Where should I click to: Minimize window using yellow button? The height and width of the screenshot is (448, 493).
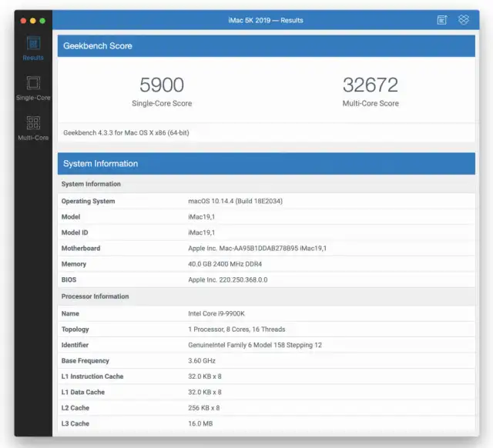click(x=33, y=20)
